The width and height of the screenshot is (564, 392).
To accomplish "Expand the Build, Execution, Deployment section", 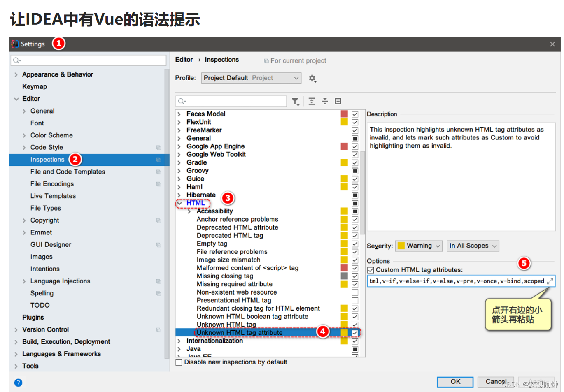I will (x=16, y=342).
